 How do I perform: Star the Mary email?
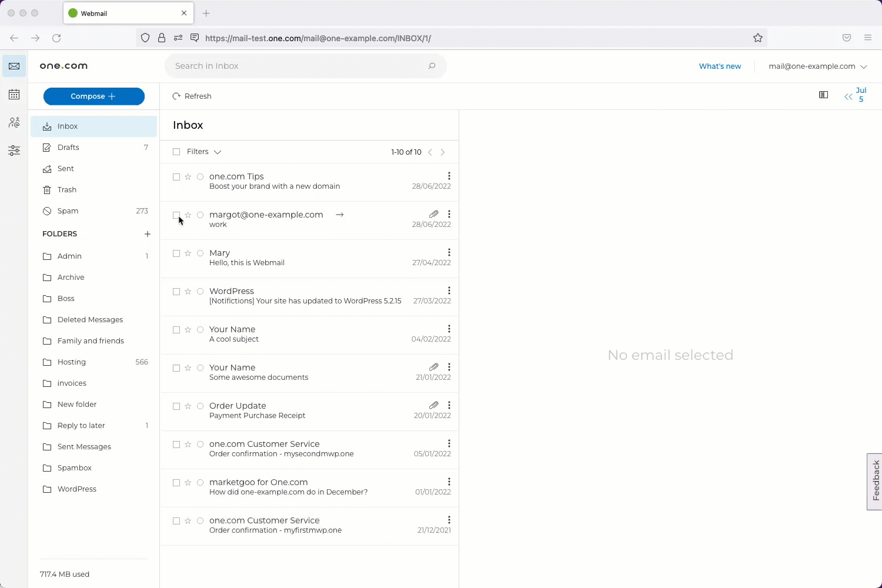tap(188, 253)
